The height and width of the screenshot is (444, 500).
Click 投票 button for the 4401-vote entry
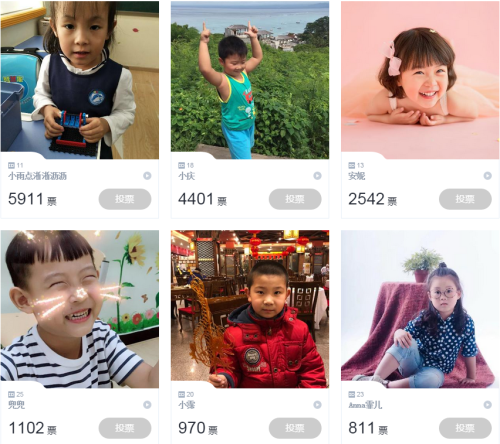[295, 199]
